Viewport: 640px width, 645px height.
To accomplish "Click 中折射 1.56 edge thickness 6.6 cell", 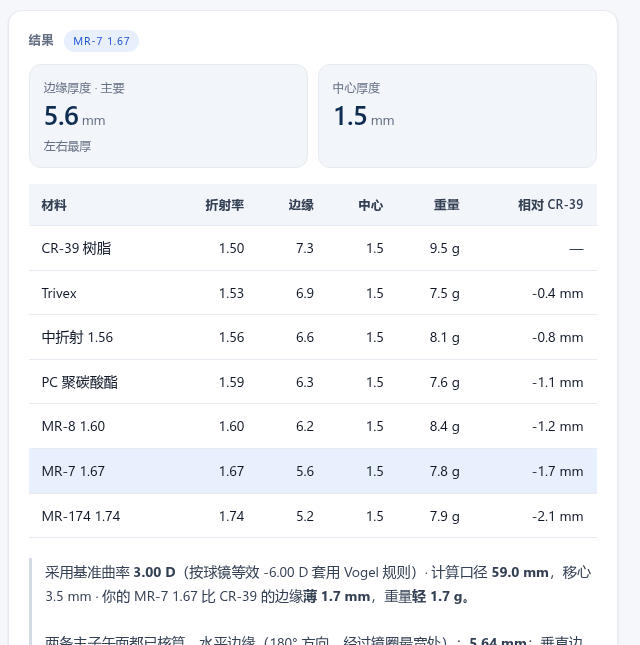I will coord(305,337).
